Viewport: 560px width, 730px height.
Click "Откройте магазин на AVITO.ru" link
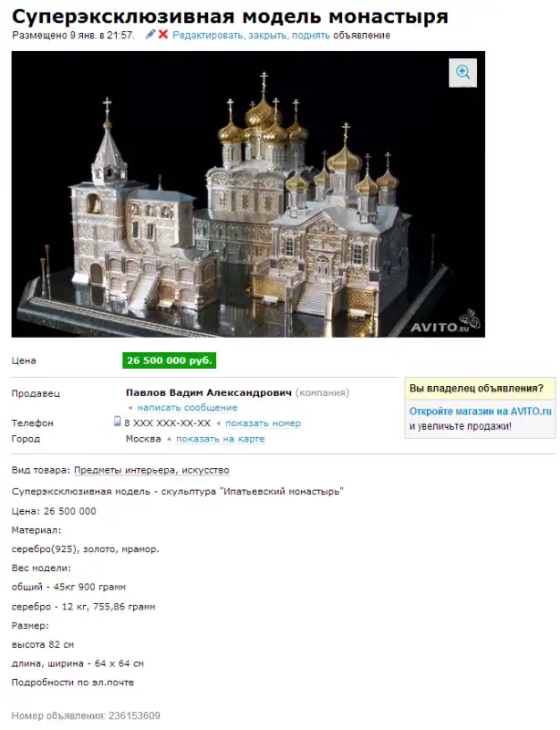[481, 412]
